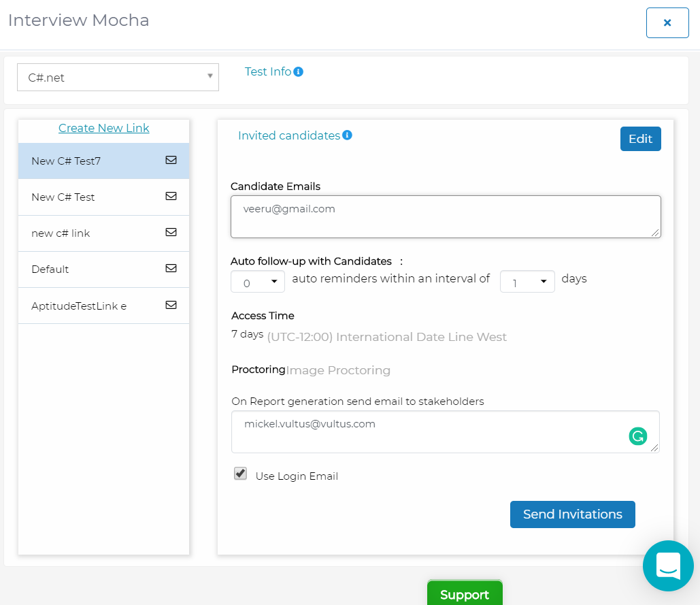Click envelope icon for AptitudeTestLink e
700x605 pixels.
pos(171,305)
